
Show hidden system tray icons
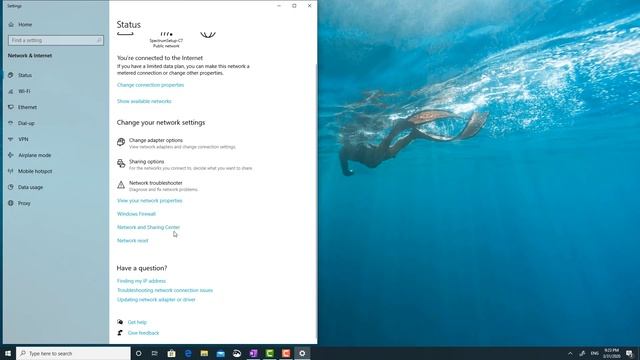coord(570,353)
